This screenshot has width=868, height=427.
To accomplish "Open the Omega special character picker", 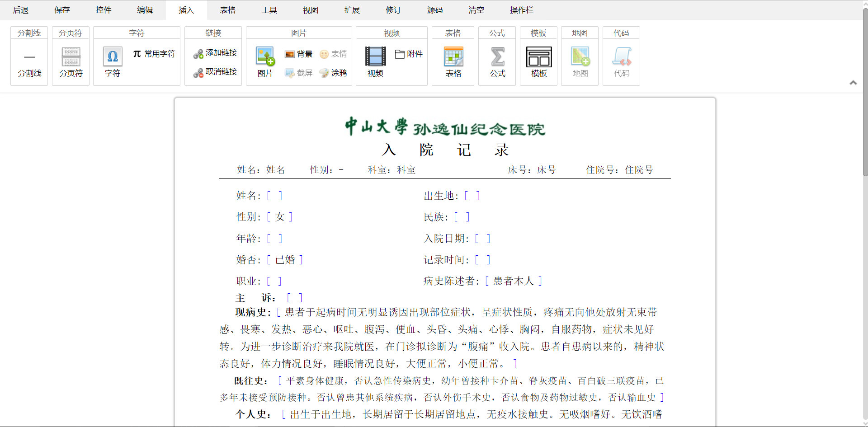I will coord(113,57).
